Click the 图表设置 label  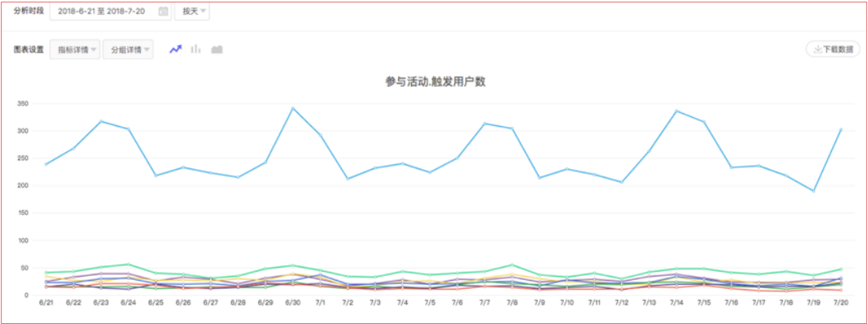click(29, 49)
